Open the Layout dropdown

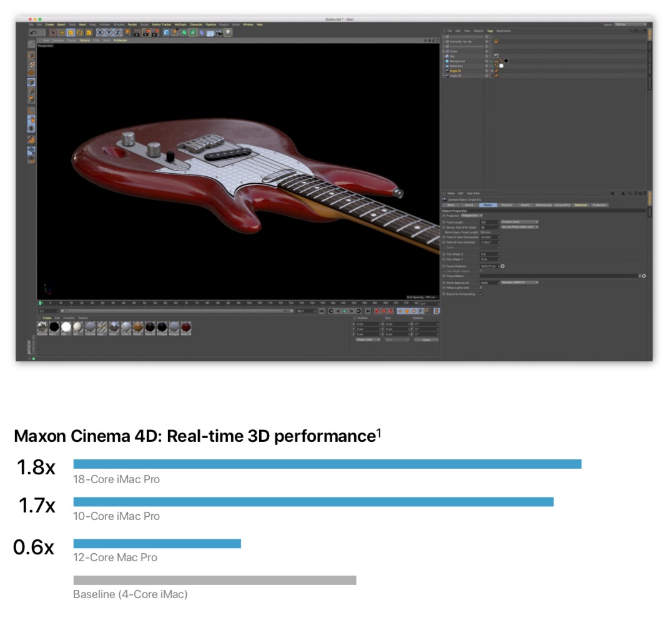pyautogui.click(x=629, y=24)
